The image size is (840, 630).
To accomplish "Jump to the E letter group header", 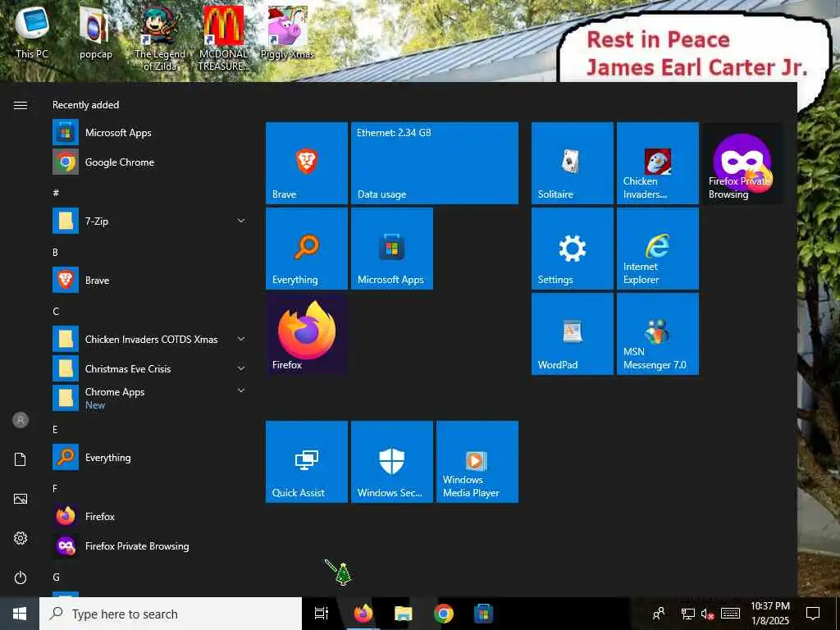I will pyautogui.click(x=55, y=429).
